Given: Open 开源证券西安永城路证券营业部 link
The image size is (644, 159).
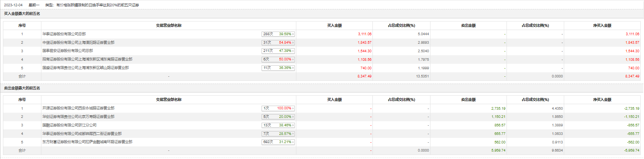Looking at the screenshot, I should click(x=78, y=108).
